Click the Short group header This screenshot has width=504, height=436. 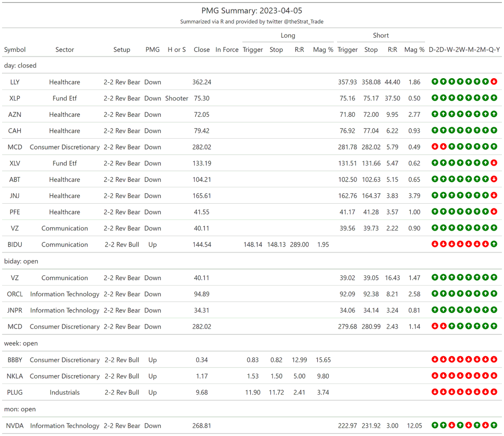click(381, 36)
